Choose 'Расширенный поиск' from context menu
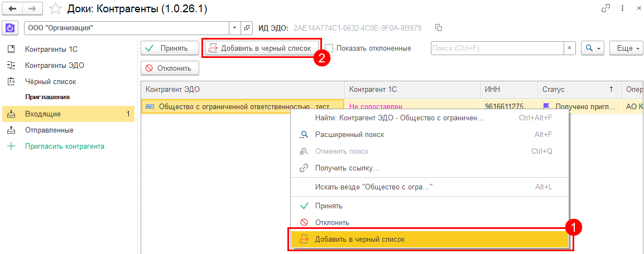This screenshot has width=644, height=254. pos(348,135)
